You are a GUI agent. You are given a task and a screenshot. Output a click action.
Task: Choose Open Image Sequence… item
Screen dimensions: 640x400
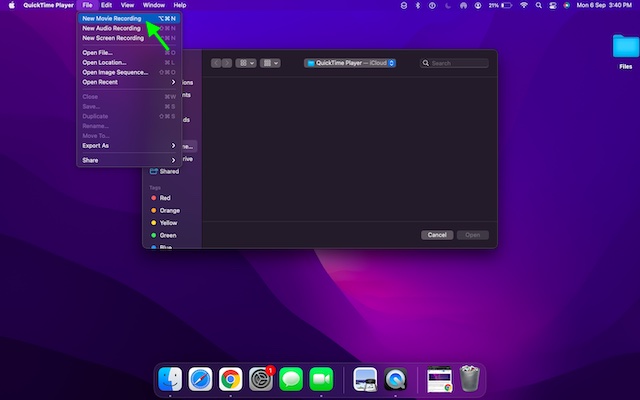pyautogui.click(x=129, y=72)
